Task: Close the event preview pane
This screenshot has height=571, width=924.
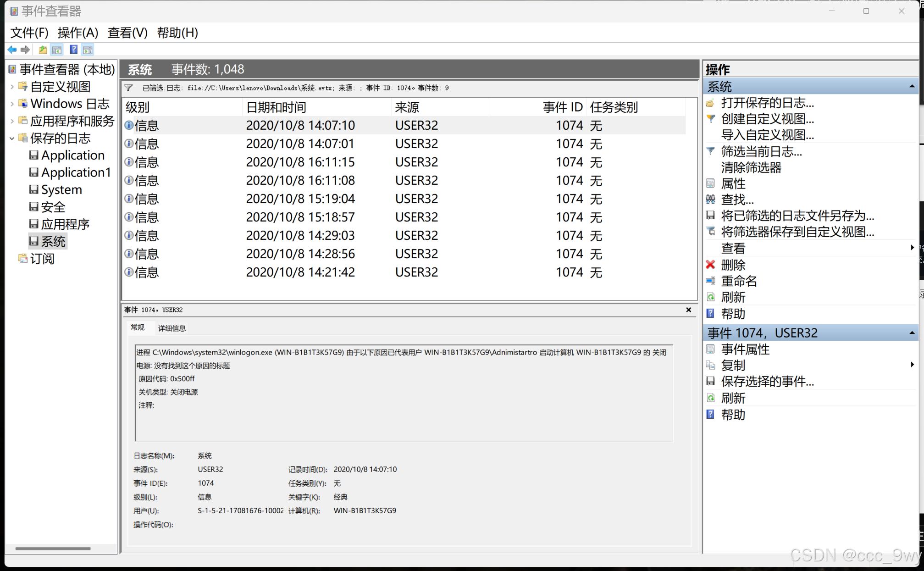Action: 688,310
